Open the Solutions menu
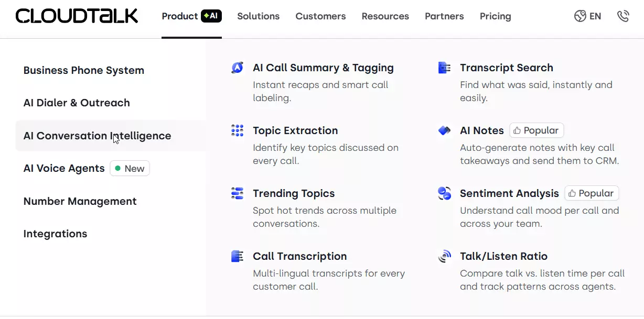The height and width of the screenshot is (319, 644). (258, 16)
